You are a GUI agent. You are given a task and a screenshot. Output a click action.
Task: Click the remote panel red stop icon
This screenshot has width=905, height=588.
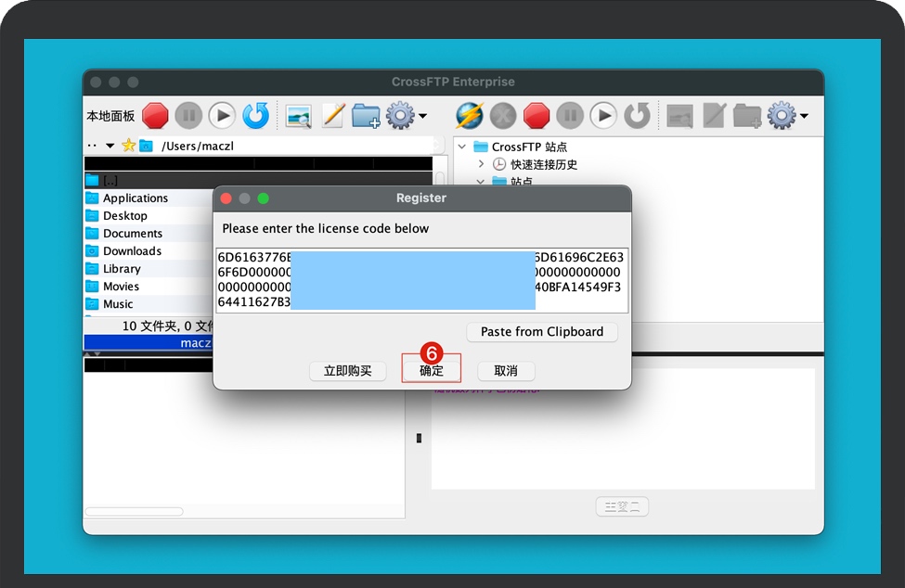537,116
